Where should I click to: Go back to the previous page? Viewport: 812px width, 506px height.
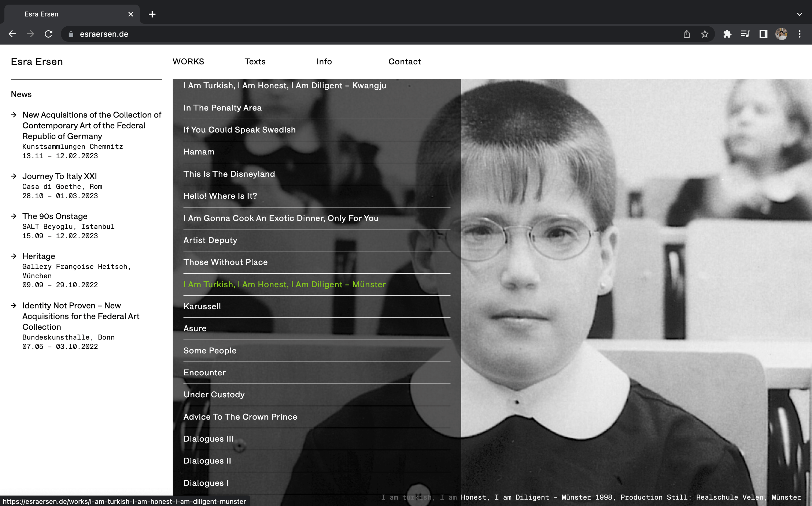(12, 34)
